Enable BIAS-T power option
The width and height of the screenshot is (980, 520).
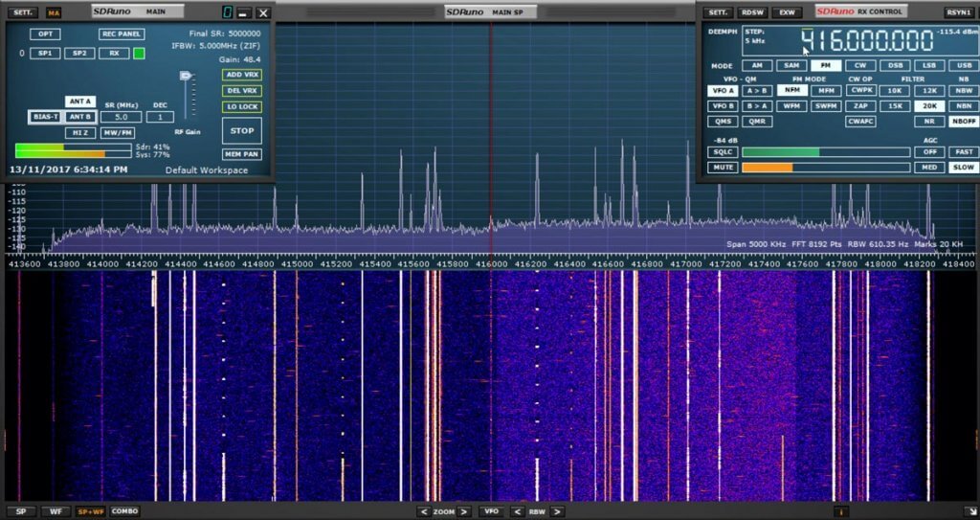[x=44, y=117]
